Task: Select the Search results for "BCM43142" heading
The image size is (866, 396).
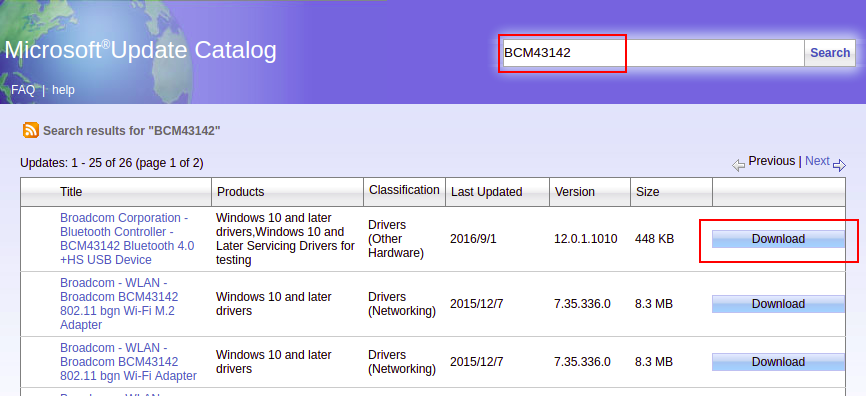Action: (x=131, y=131)
